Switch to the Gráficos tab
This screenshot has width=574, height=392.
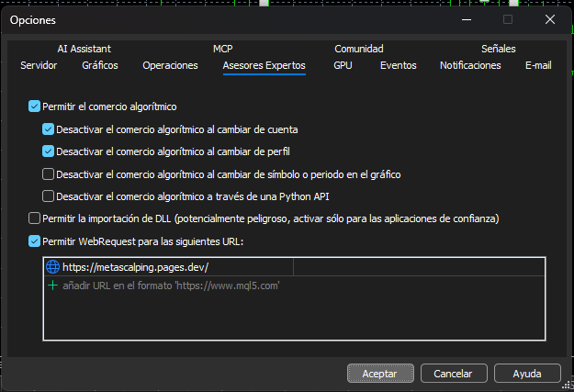pyautogui.click(x=100, y=65)
